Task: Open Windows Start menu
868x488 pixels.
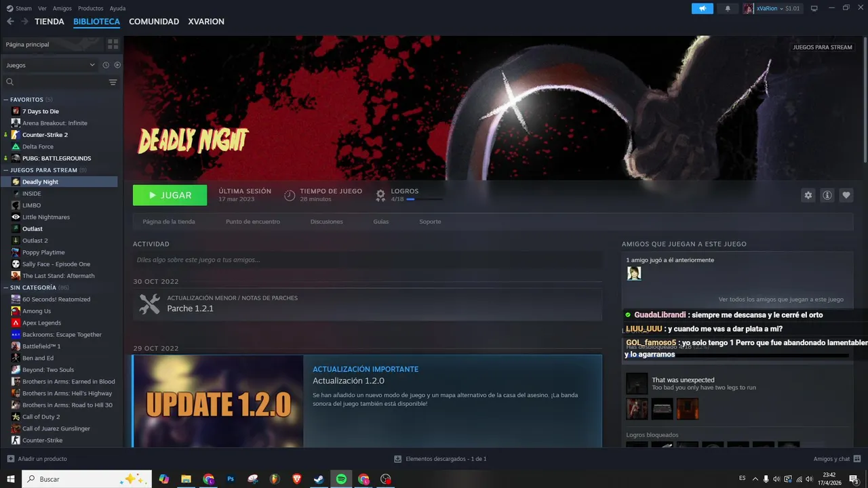Action: (10, 479)
